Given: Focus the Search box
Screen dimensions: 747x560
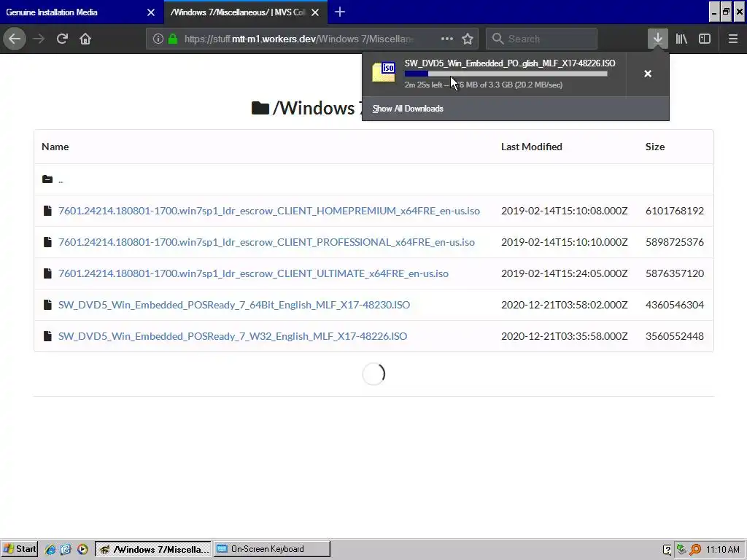Looking at the screenshot, I should point(541,39).
